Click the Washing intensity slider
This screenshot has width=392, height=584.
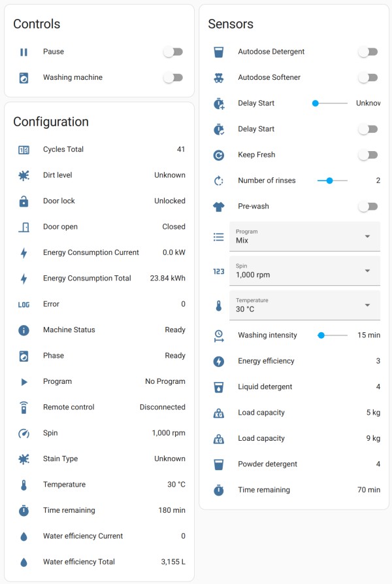pos(332,335)
